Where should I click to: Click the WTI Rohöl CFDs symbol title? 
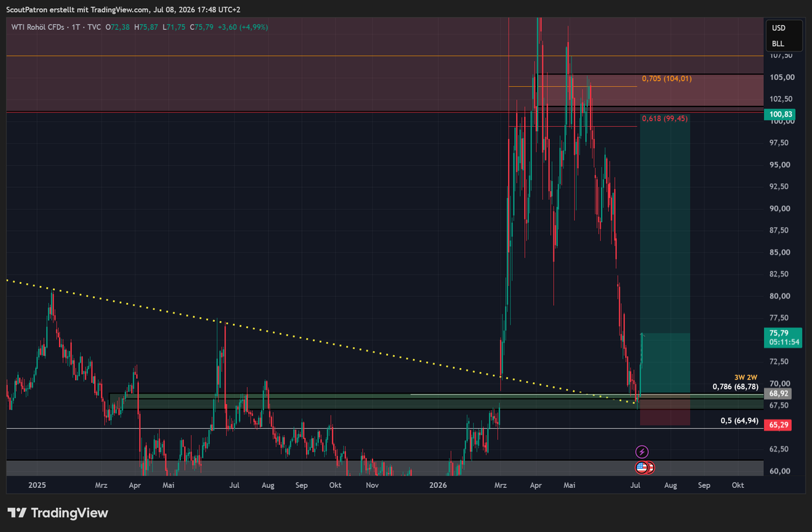tap(38, 27)
